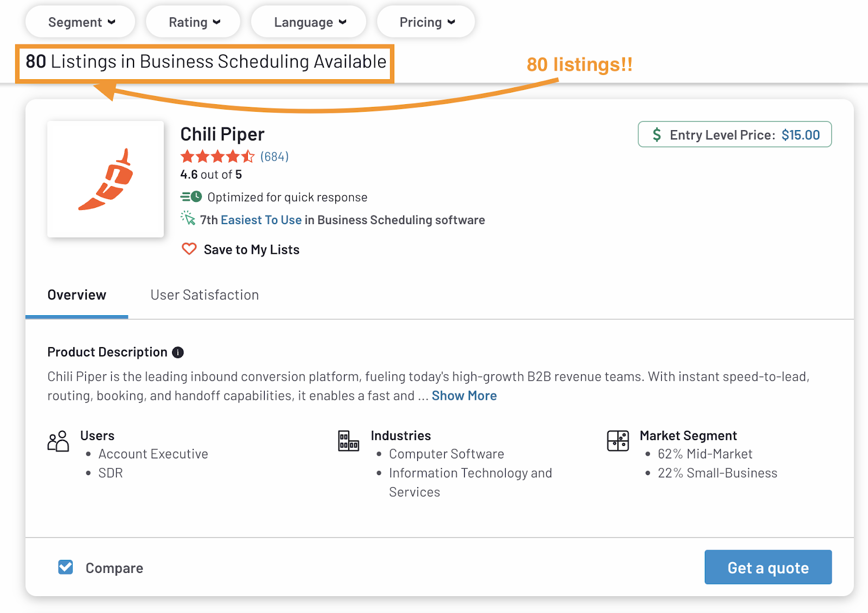Image resolution: width=868 pixels, height=613 pixels.
Task: Switch to the User Satisfaction tab
Action: pyautogui.click(x=205, y=295)
